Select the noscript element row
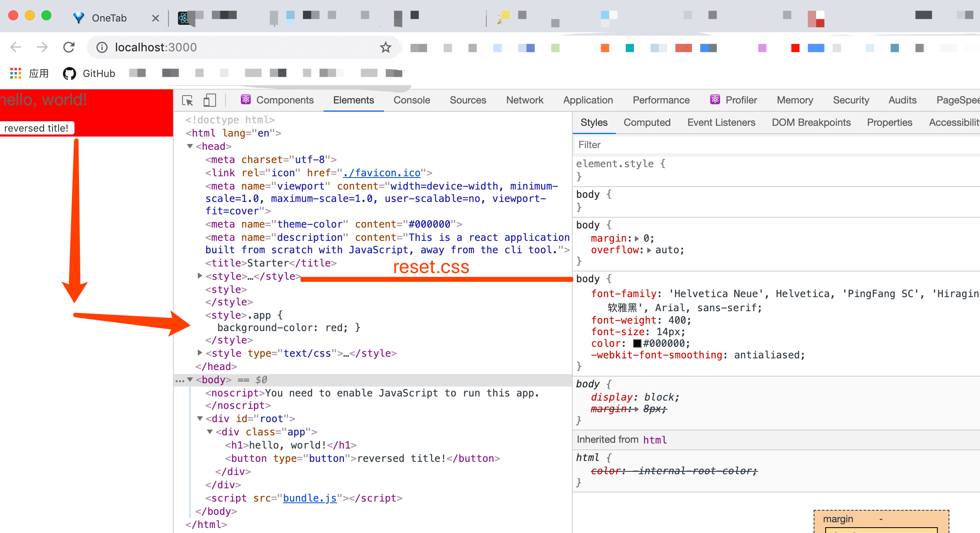 coord(372,399)
